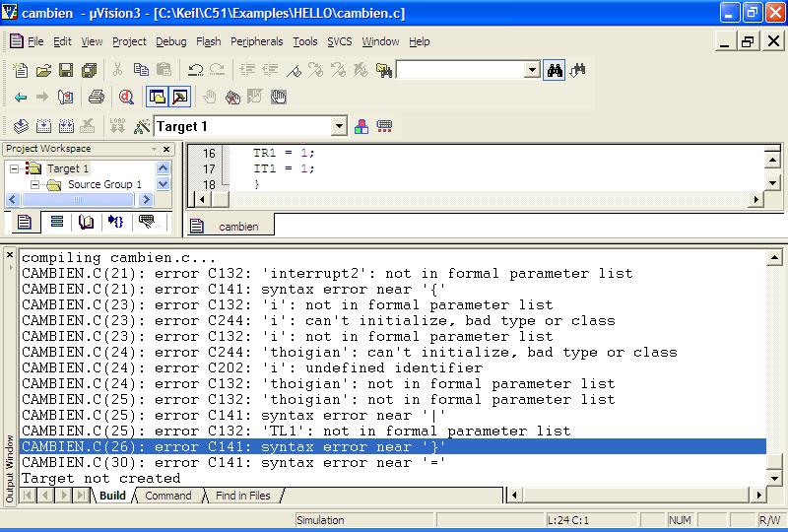788x532 pixels.
Task: Switch to Find in Files tab
Action: (x=242, y=496)
